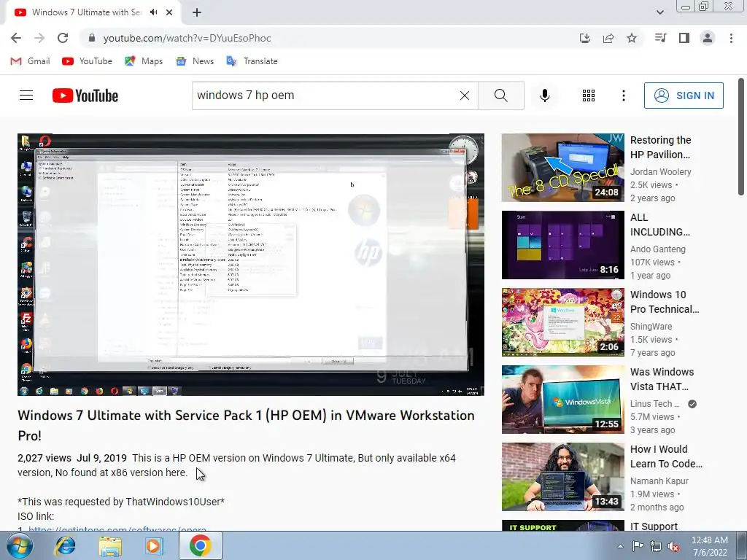Open the network tray icon

coord(656,546)
